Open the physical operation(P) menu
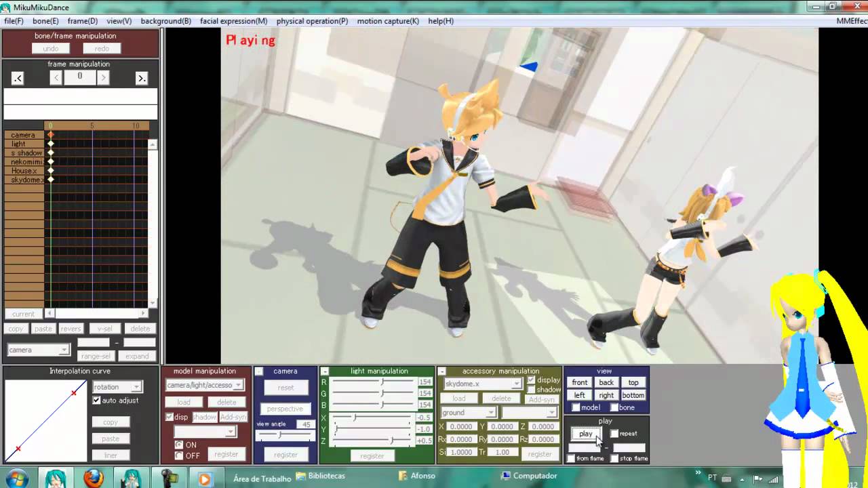Image resolution: width=868 pixels, height=488 pixels. click(312, 21)
